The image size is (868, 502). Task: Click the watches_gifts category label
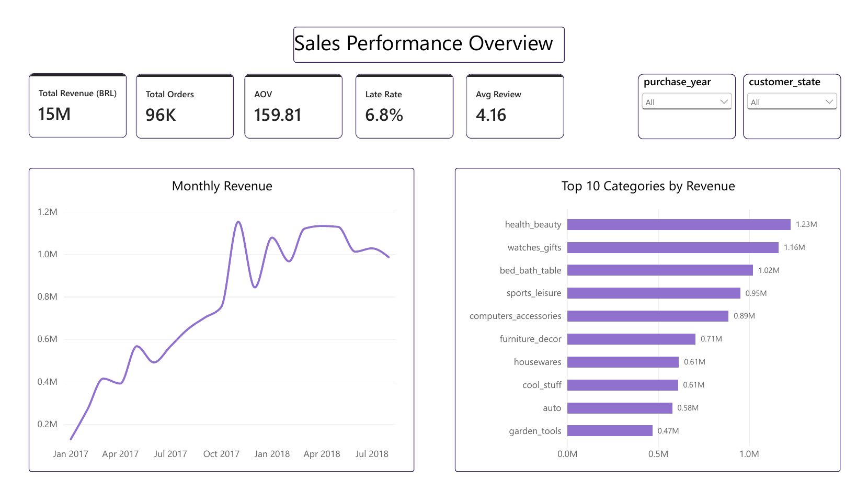click(x=534, y=247)
